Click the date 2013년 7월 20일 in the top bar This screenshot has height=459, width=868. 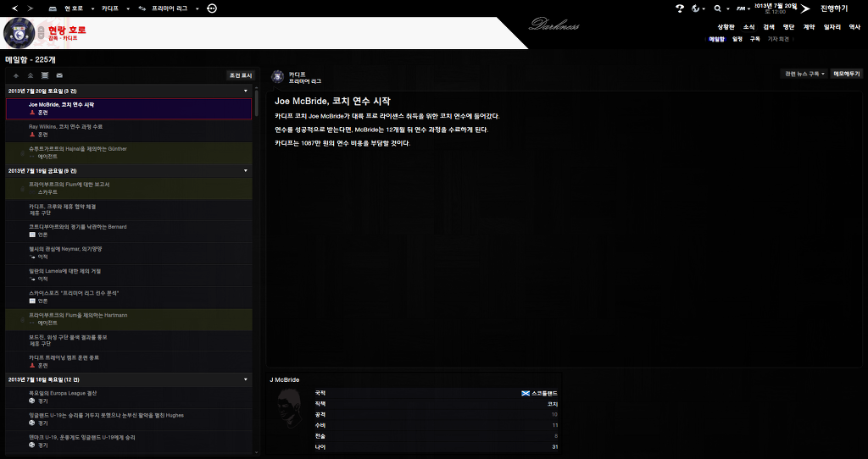click(776, 6)
